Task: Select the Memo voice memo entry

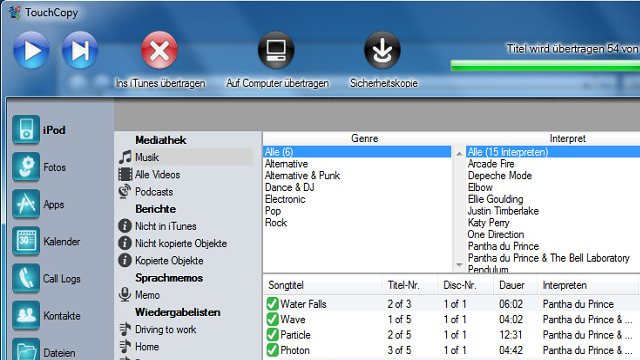Action: [147, 295]
